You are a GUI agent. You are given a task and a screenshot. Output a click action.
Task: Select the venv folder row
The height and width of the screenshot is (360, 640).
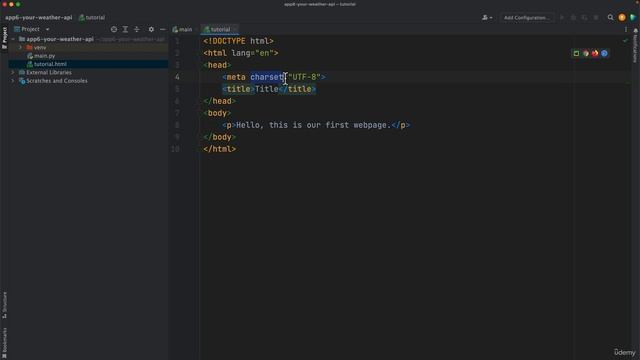(x=88, y=48)
